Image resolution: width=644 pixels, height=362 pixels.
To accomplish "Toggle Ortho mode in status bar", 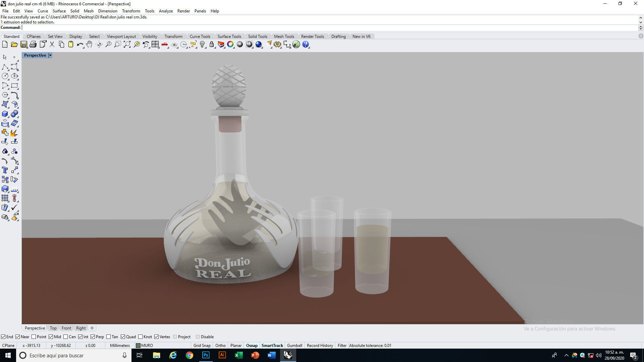I will [220, 346].
